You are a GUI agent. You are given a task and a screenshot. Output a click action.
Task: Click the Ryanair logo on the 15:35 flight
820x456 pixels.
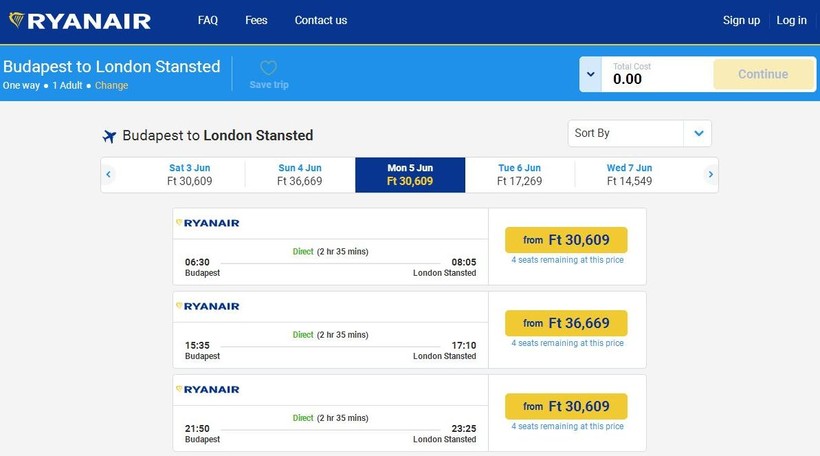[x=208, y=306]
